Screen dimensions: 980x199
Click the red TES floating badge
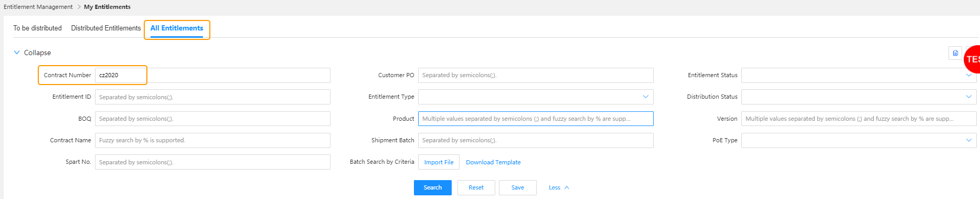(972, 59)
